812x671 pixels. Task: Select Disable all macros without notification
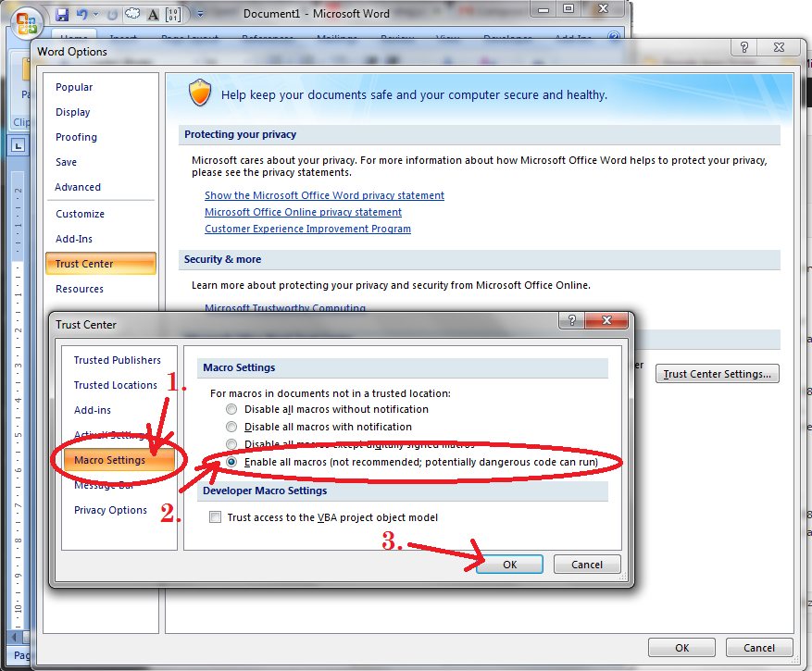click(x=231, y=409)
